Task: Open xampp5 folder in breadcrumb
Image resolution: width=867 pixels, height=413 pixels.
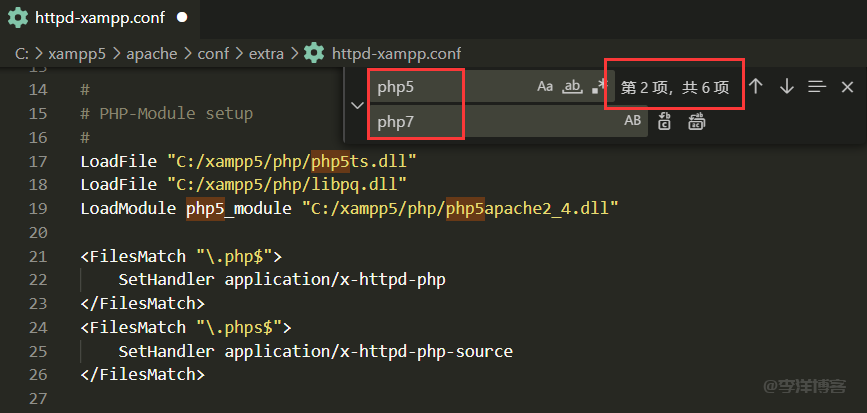Action: pyautogui.click(x=75, y=53)
